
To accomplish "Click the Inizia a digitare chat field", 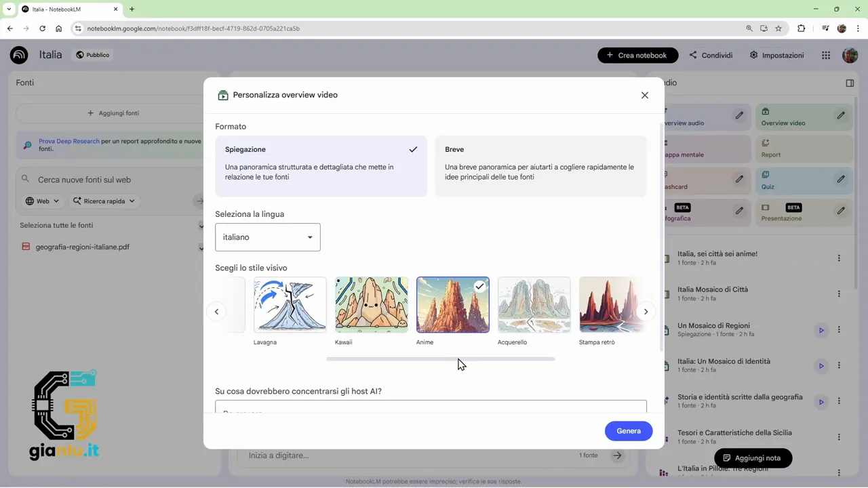I will 407,455.
